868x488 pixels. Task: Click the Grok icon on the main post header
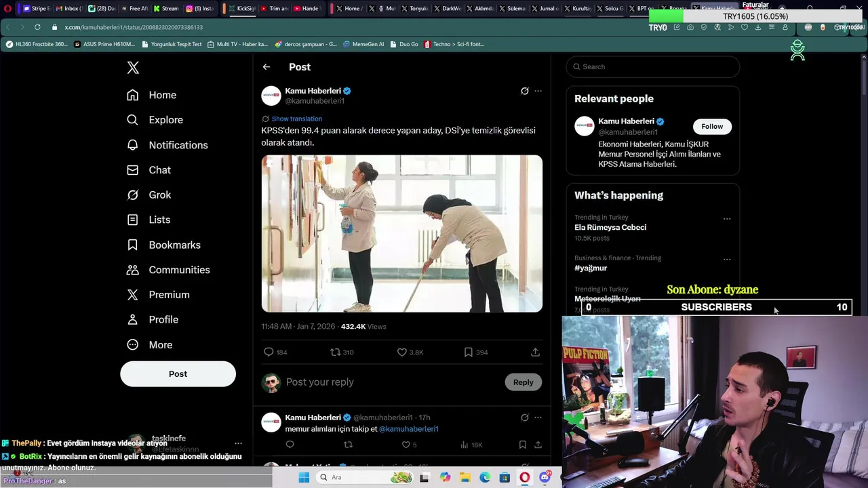coord(524,91)
